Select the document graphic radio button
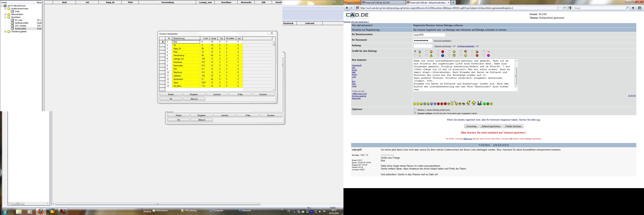The height and width of the screenshot is (215, 644). [415, 51]
